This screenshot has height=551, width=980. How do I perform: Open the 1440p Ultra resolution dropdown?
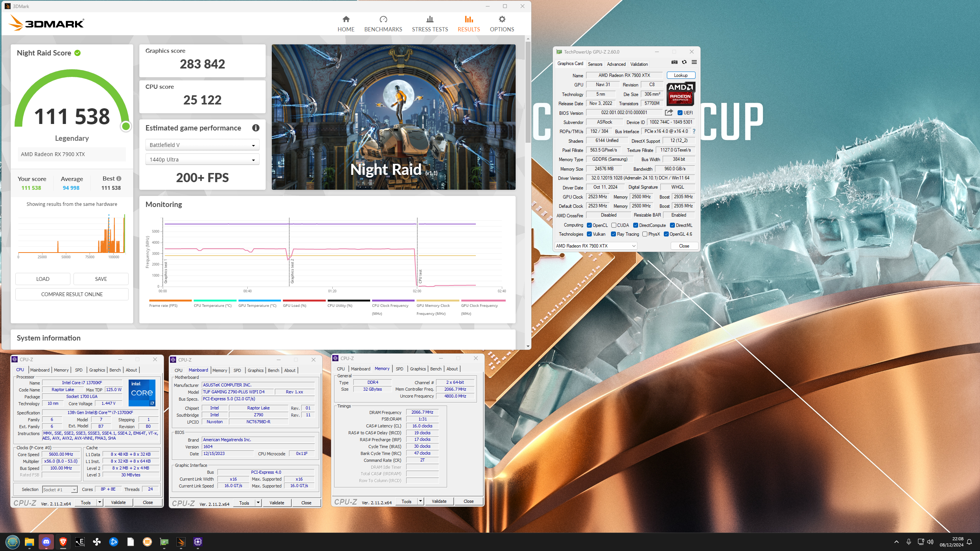click(x=202, y=160)
